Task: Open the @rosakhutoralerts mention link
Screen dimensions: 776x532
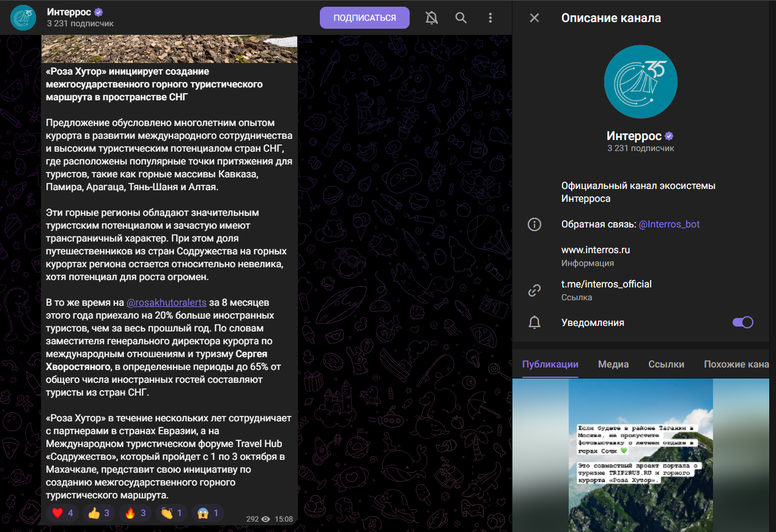Action: 167,303
